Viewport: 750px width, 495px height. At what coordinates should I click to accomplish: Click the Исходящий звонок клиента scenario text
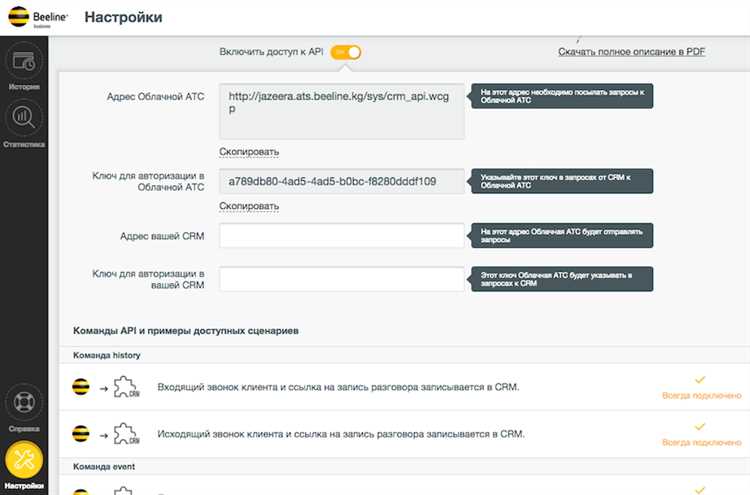coord(341,434)
